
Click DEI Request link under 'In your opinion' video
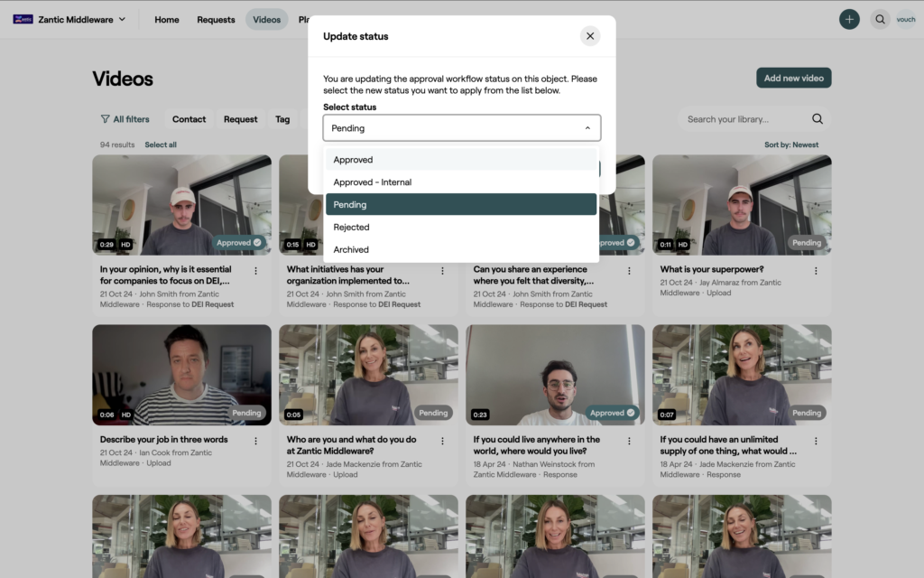tap(212, 304)
